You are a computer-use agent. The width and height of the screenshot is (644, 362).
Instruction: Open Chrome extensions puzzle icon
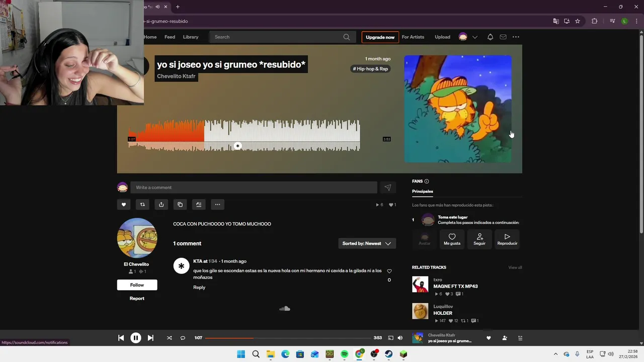(594, 21)
